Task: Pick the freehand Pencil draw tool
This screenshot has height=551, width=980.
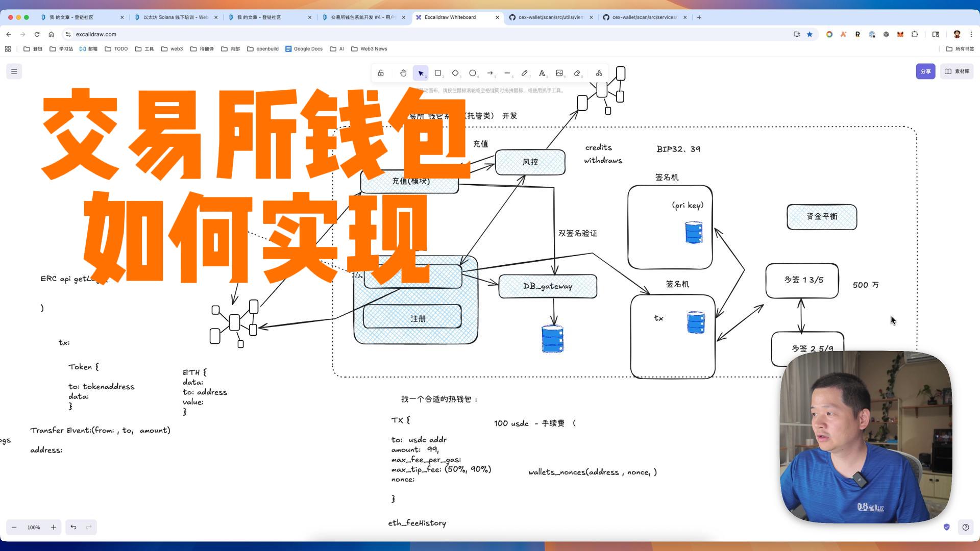Action: click(524, 73)
